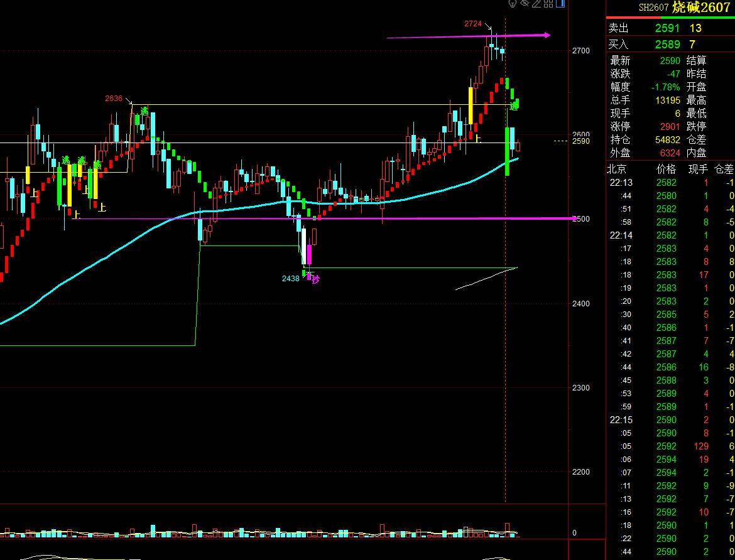The image size is (735, 560).
Task: Click the lightbulb hint icon above chart
Action: coord(513,4)
